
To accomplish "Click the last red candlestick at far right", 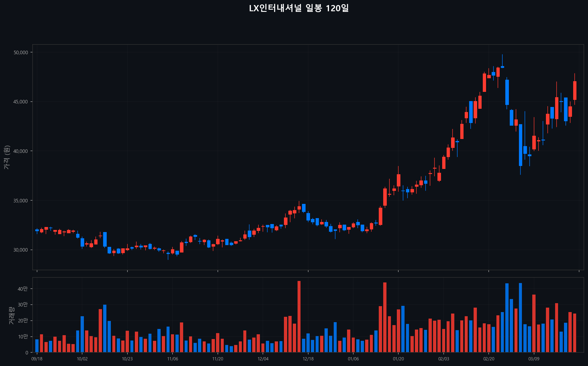I will click(575, 90).
